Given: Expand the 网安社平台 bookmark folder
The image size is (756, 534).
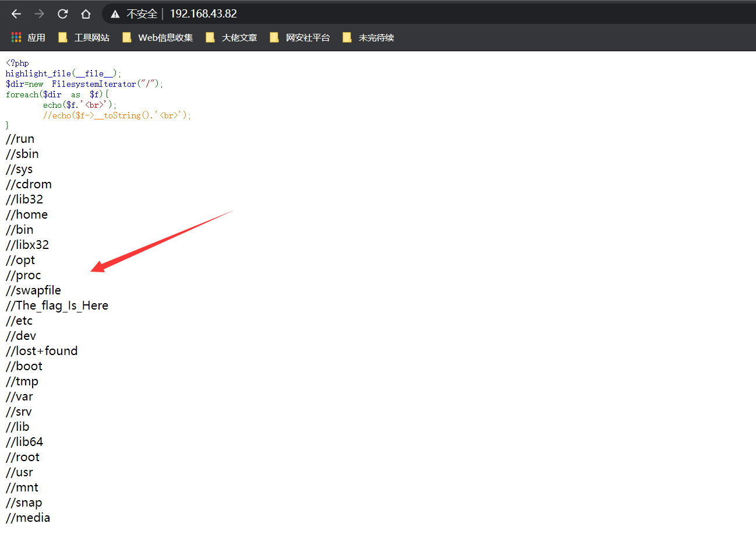Looking at the screenshot, I should coord(300,38).
